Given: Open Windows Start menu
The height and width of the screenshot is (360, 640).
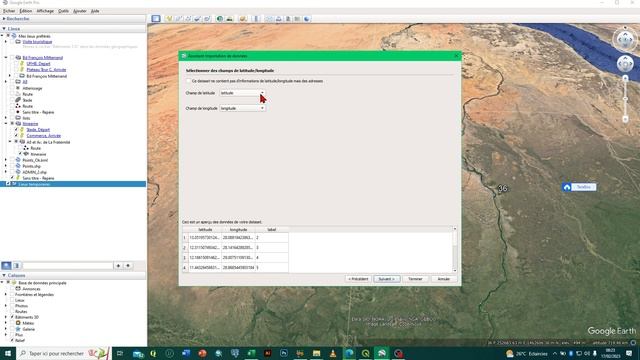Looking at the screenshot, I should tap(8, 353).
